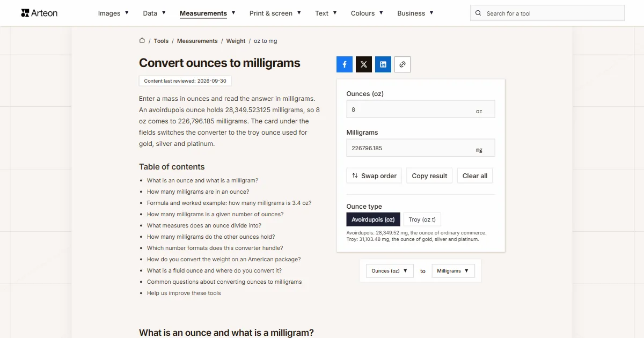The width and height of the screenshot is (644, 338).
Task: Click the Arteon logo
Action: click(39, 13)
